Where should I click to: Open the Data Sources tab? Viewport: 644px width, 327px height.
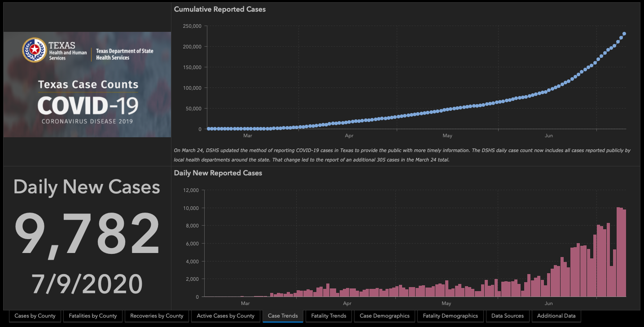point(507,316)
